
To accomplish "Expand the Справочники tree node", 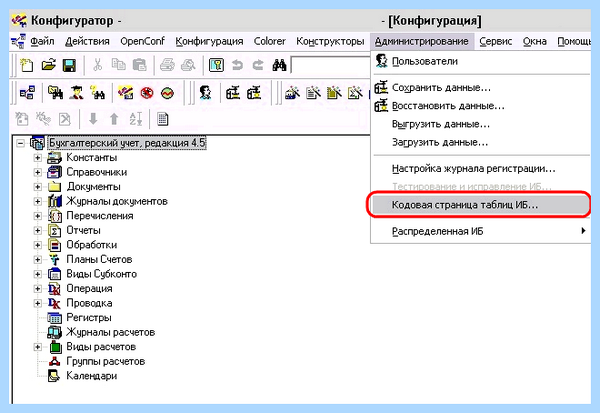I will tap(38, 172).
